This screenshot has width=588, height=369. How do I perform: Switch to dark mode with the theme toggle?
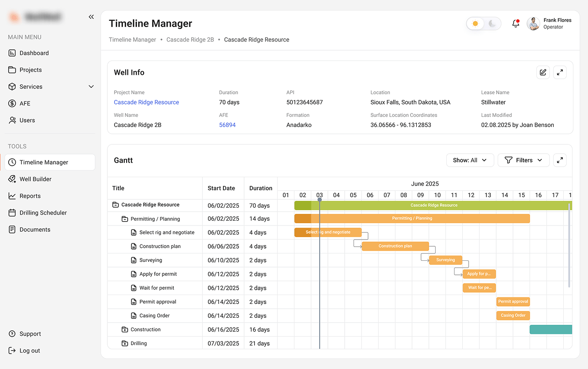point(492,23)
